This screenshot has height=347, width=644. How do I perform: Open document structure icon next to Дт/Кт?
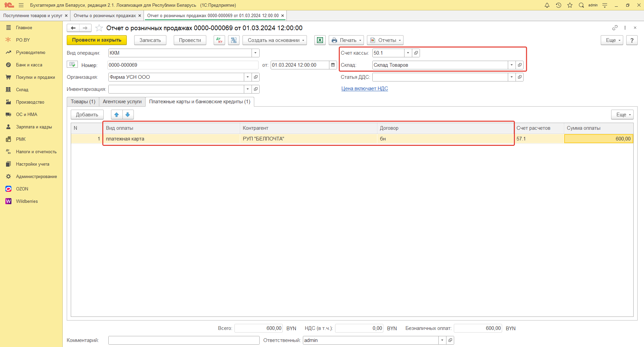(x=234, y=40)
